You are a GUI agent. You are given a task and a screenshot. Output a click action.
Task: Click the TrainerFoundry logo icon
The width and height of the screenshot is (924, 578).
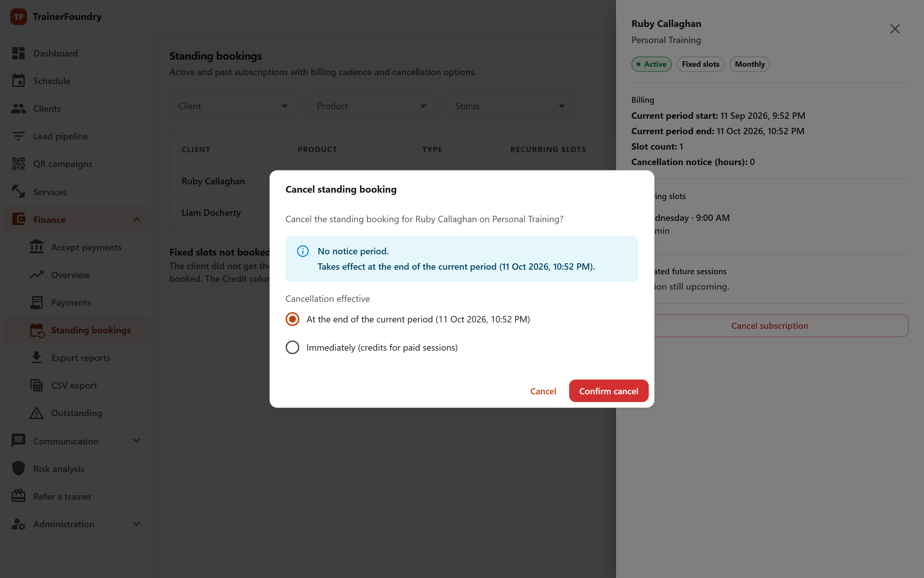click(18, 17)
